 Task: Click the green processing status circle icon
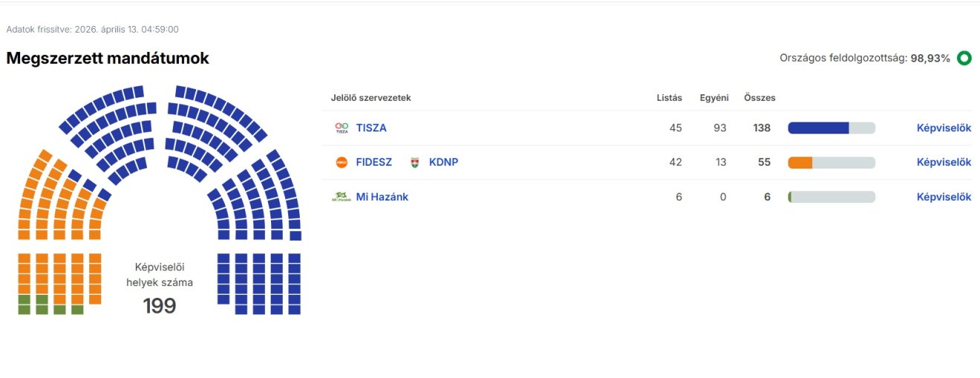click(964, 58)
